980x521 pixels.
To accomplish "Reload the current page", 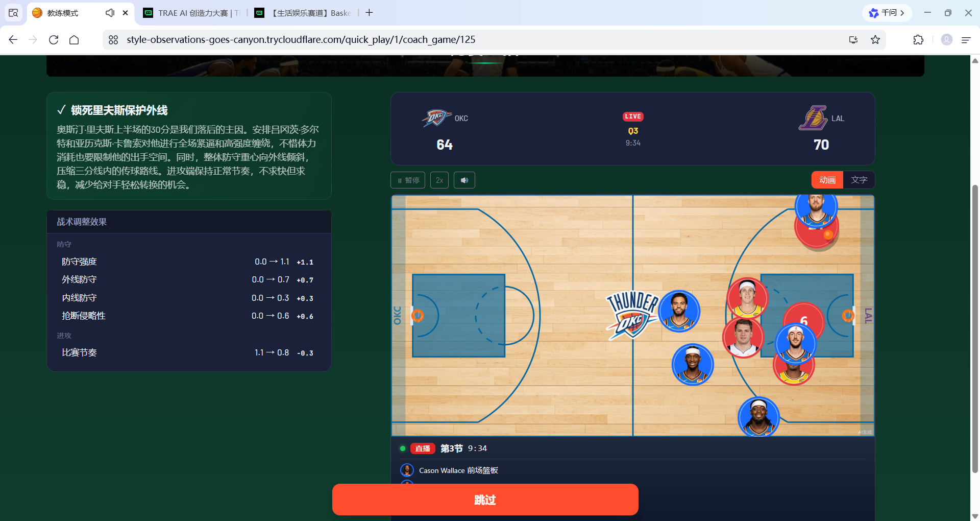I will click(54, 40).
